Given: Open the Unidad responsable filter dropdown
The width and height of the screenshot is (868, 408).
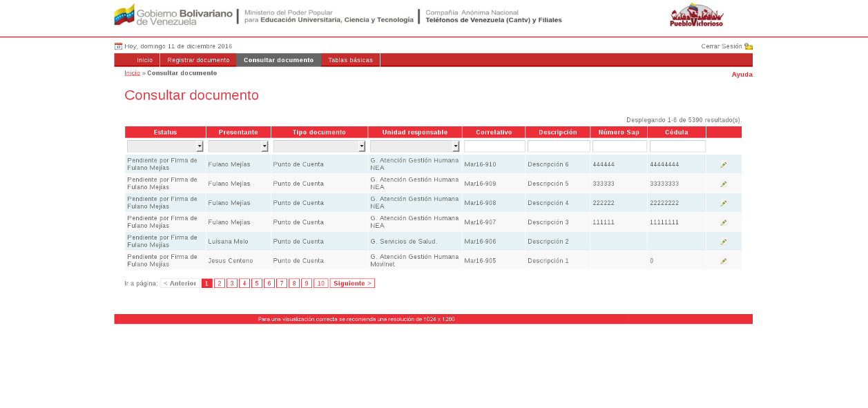Looking at the screenshot, I should pos(456,146).
